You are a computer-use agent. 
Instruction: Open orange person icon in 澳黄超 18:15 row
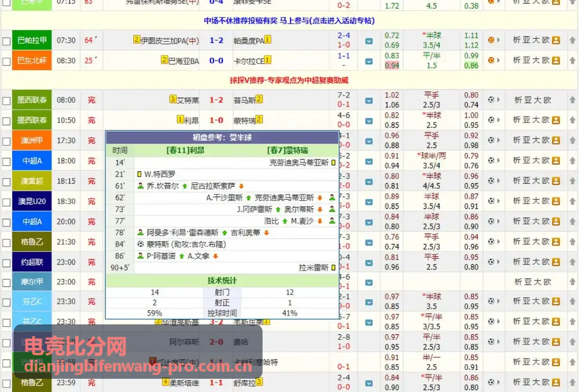(x=556, y=181)
